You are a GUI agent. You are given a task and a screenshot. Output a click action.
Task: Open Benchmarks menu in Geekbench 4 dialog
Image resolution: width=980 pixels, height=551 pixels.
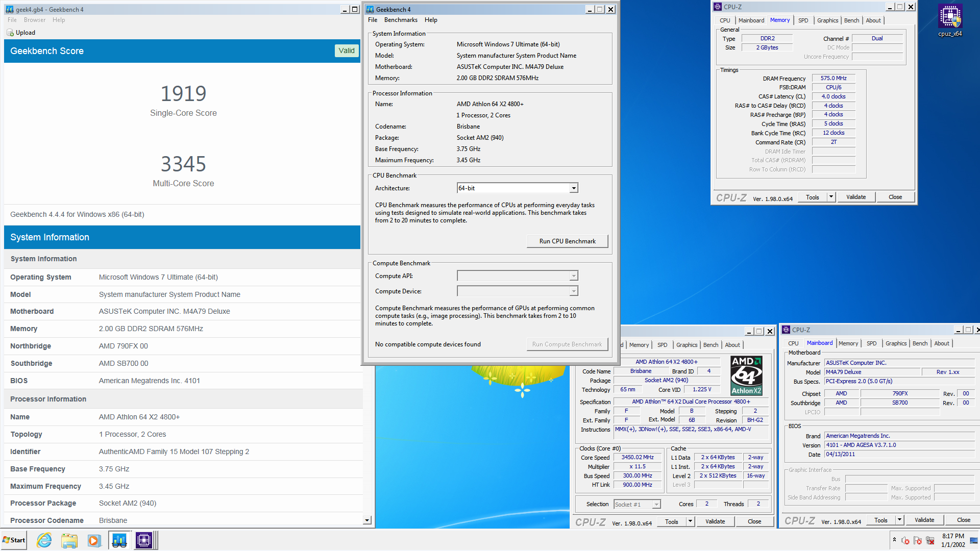click(401, 20)
